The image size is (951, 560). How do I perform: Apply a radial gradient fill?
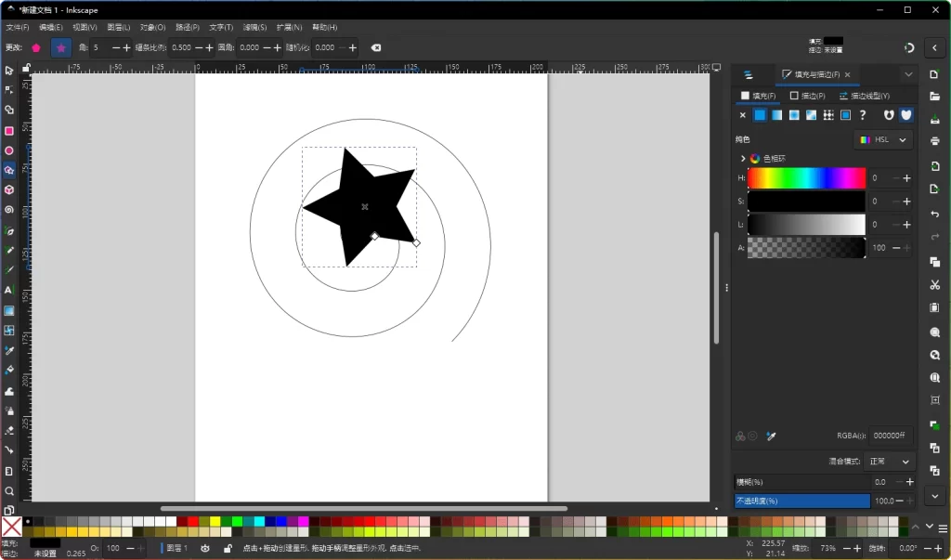(794, 115)
